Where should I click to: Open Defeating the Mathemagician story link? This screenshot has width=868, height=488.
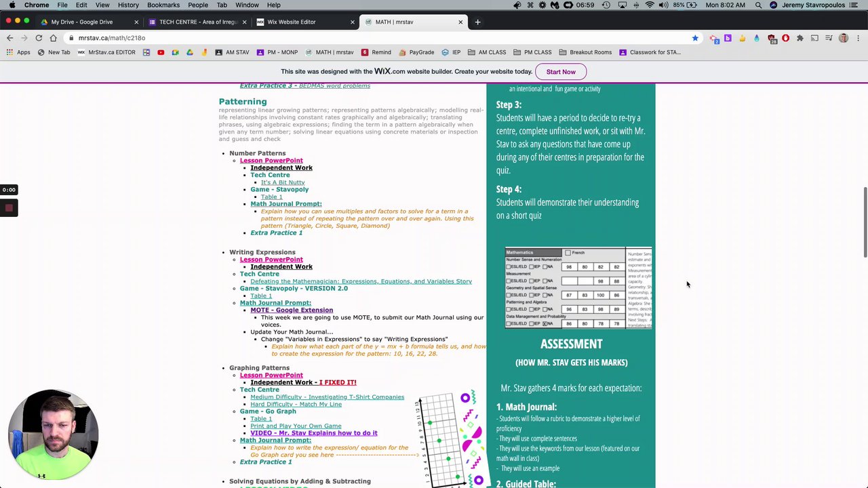(361, 281)
